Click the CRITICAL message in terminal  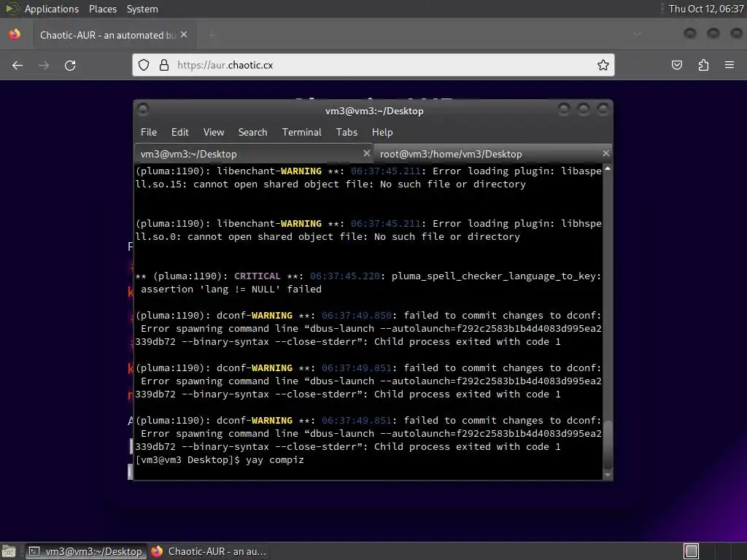tap(258, 276)
